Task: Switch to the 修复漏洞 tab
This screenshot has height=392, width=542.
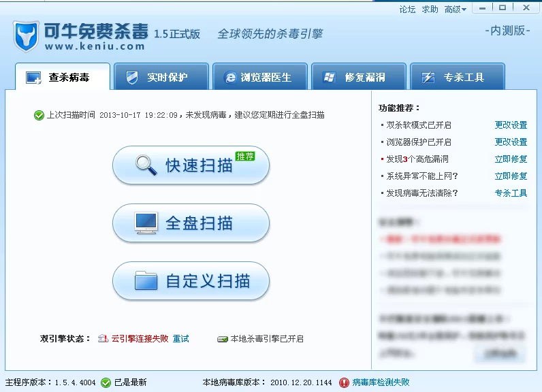Action: (x=359, y=77)
